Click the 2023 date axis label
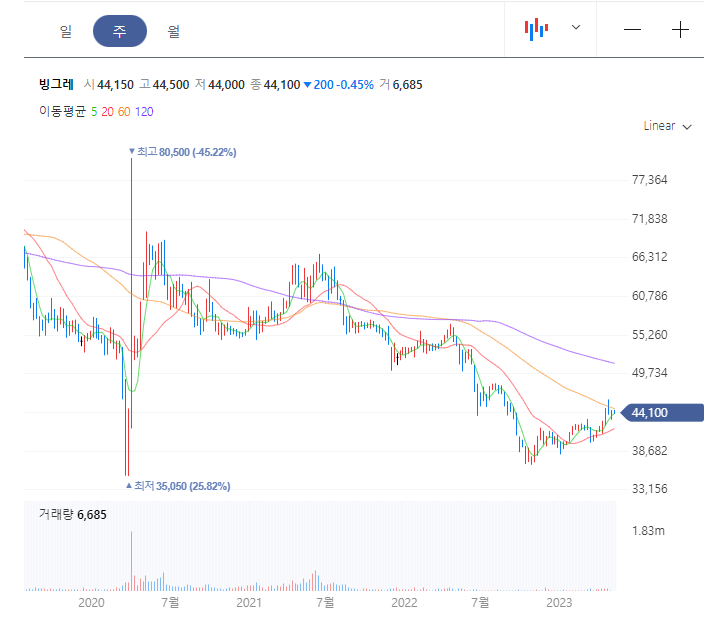 point(559,603)
